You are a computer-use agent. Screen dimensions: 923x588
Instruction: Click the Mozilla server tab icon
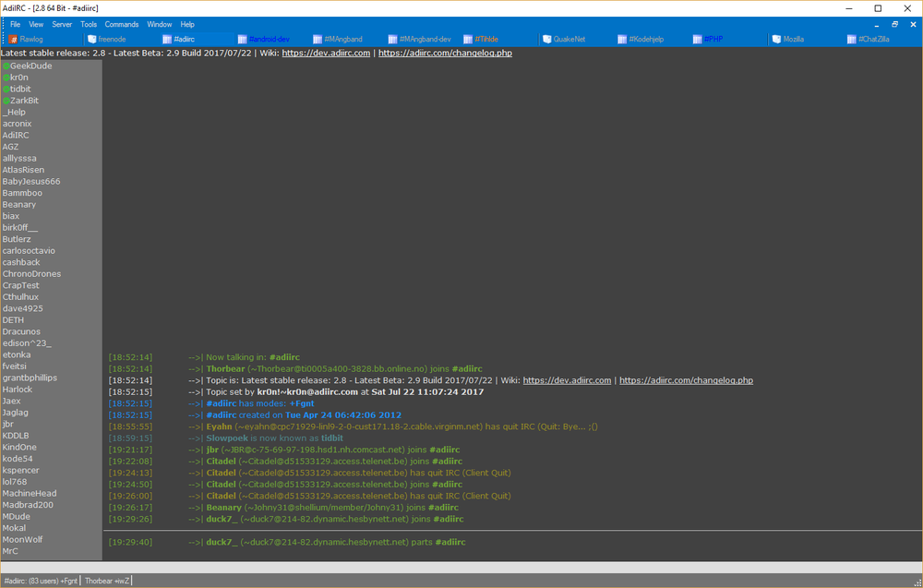[x=776, y=40]
